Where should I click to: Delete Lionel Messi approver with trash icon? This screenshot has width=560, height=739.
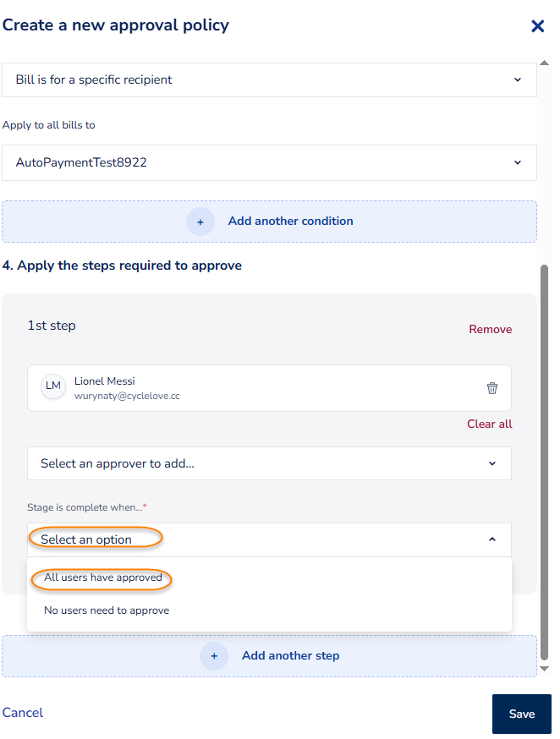492,388
